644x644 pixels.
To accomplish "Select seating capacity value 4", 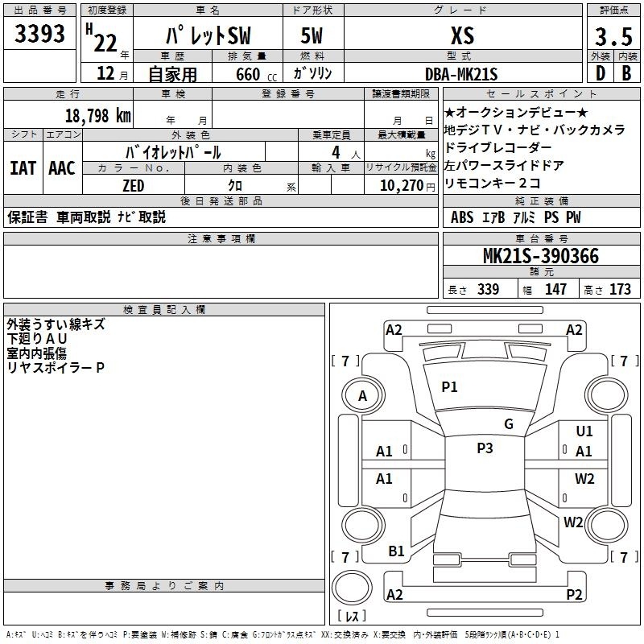I will (x=336, y=152).
